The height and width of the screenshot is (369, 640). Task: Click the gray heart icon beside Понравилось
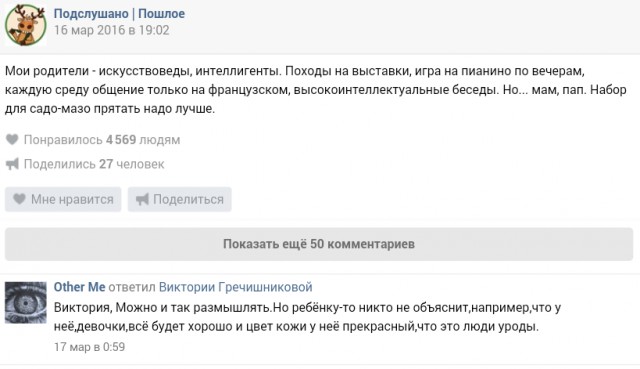click(x=12, y=140)
